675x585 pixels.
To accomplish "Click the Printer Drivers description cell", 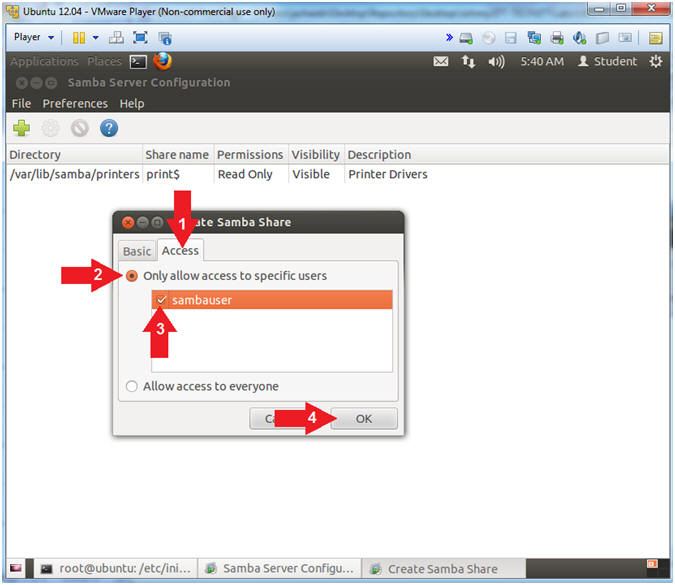I will pyautogui.click(x=388, y=174).
